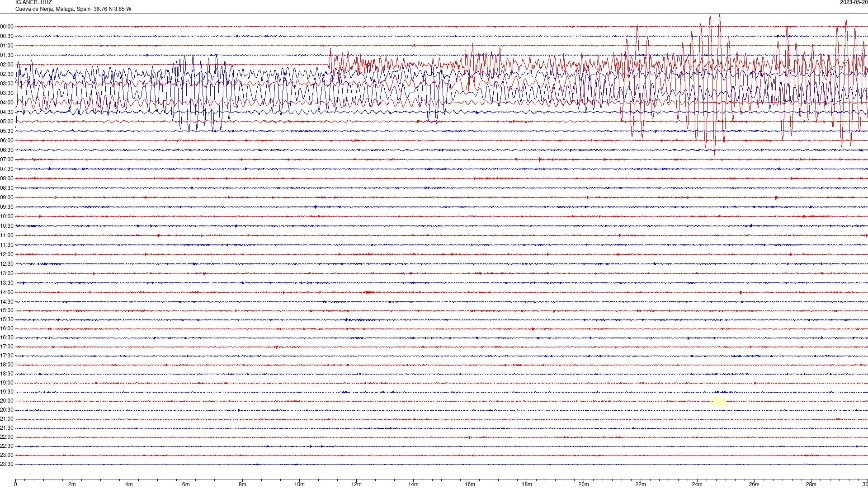Click the 03:30 time row label

(7, 93)
